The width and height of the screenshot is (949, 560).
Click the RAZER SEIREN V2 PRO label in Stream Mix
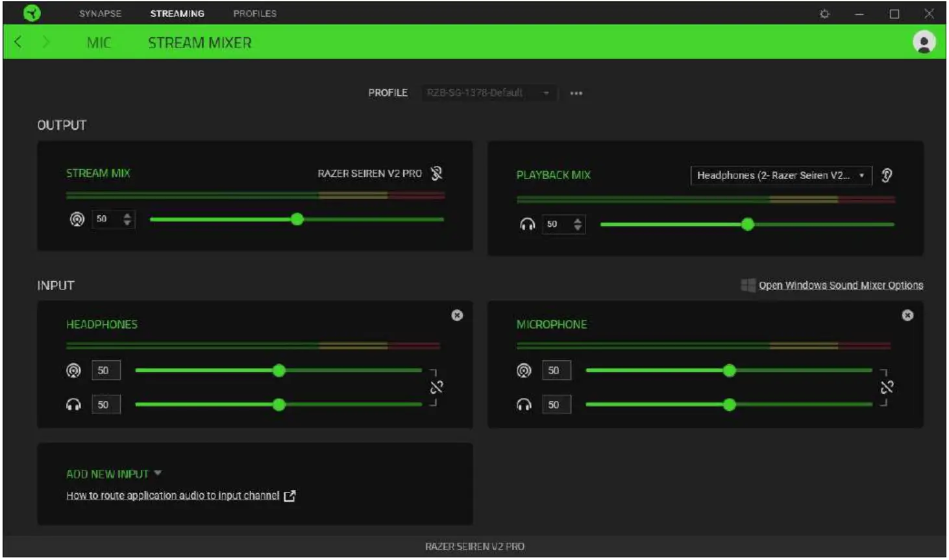[x=369, y=174]
